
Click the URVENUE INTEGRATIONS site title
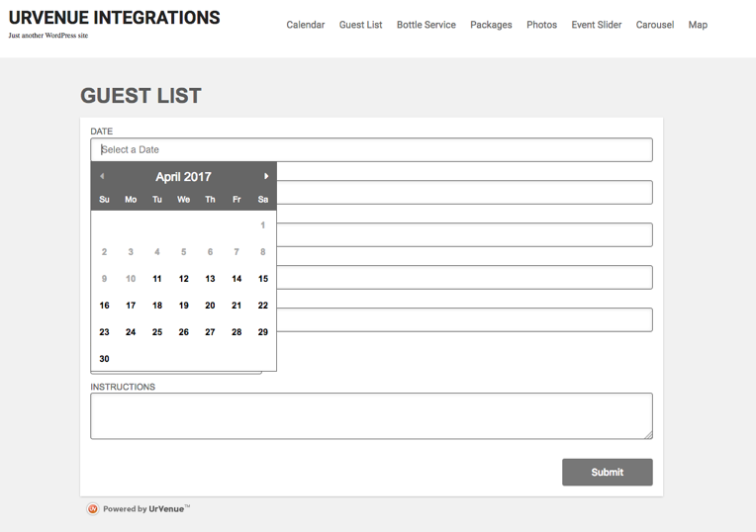(x=115, y=18)
